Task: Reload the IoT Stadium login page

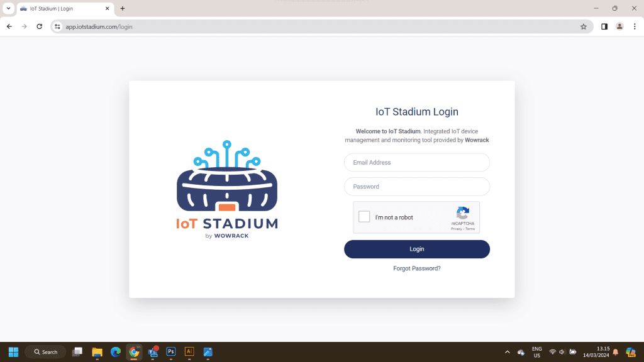Action: click(x=39, y=26)
